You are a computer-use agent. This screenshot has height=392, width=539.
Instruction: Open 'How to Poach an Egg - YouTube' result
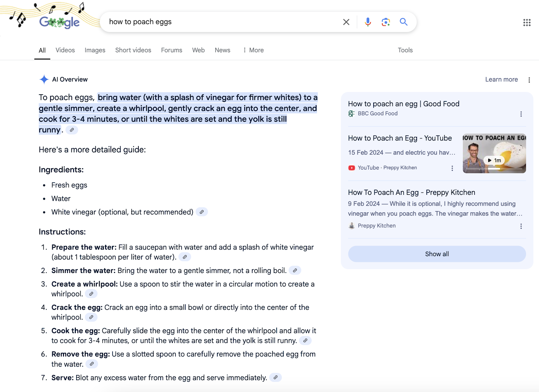[x=400, y=138]
